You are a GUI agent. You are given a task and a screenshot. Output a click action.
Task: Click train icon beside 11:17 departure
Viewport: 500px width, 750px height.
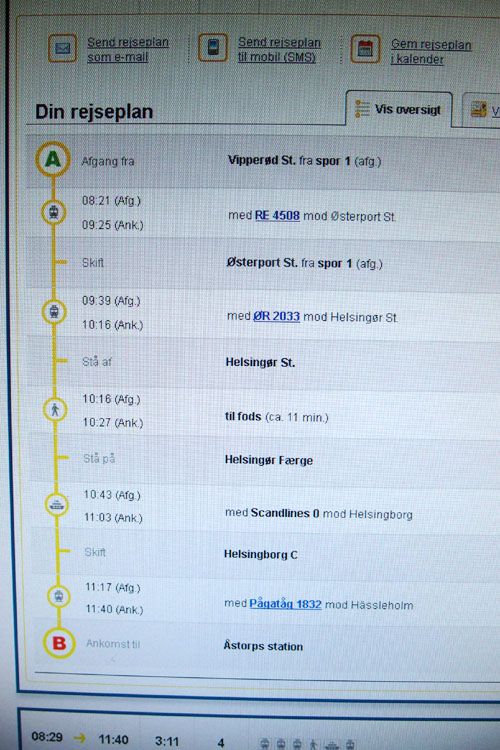59,596
